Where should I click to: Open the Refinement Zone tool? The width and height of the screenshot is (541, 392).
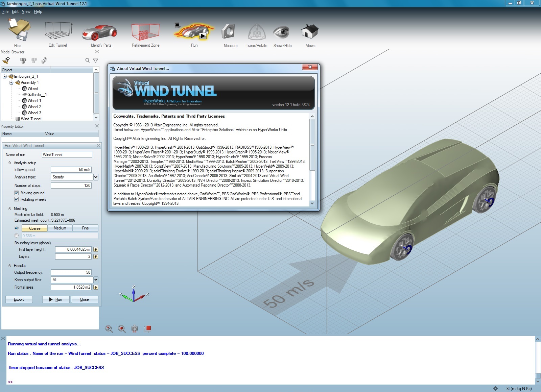145,32
